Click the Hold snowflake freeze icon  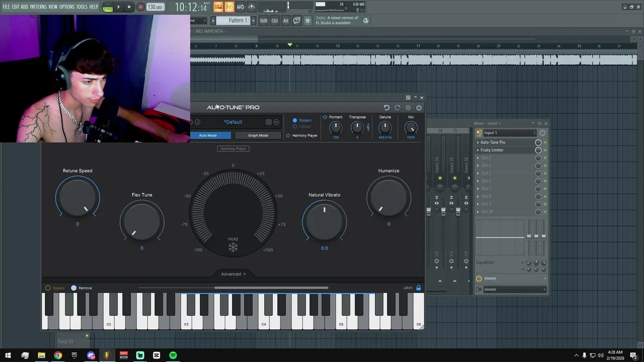[x=233, y=247]
